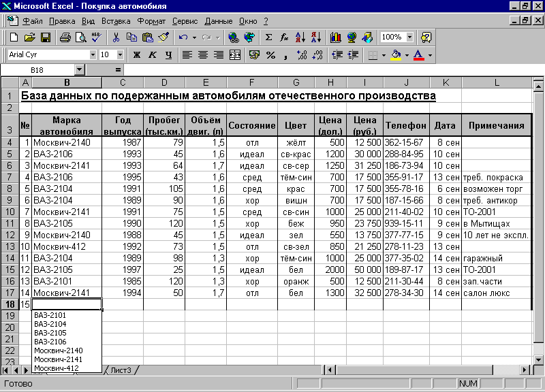This screenshot has width=545, height=392.
Task: Open the undo history dropdown arrow
Action: point(194,37)
